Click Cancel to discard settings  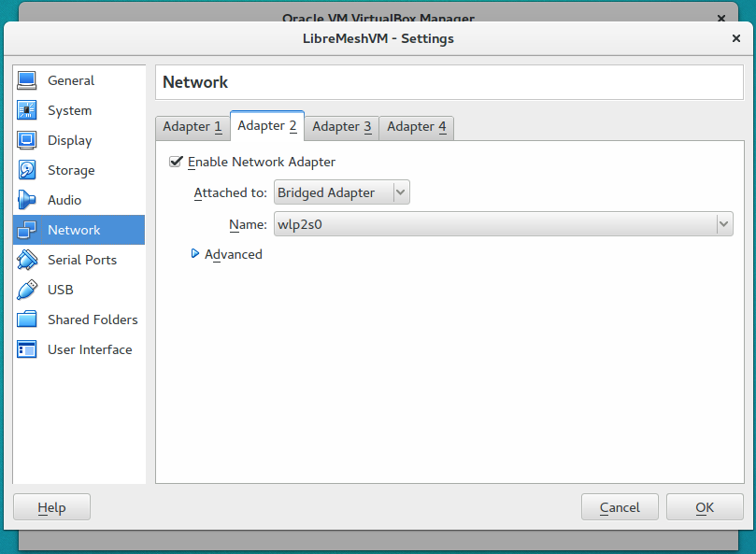[x=620, y=507]
